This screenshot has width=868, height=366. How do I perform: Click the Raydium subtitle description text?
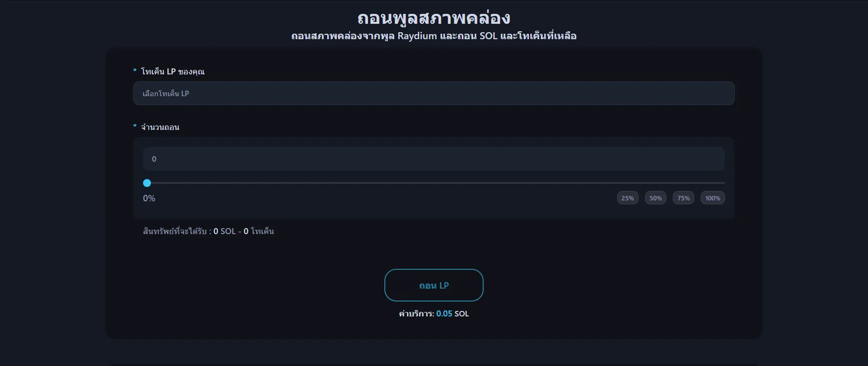pos(434,36)
